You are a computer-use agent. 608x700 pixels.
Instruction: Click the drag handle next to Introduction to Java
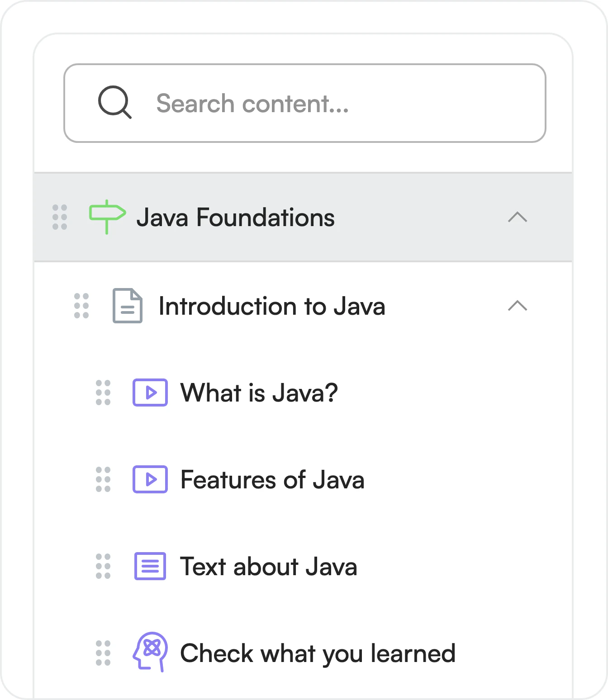81,306
